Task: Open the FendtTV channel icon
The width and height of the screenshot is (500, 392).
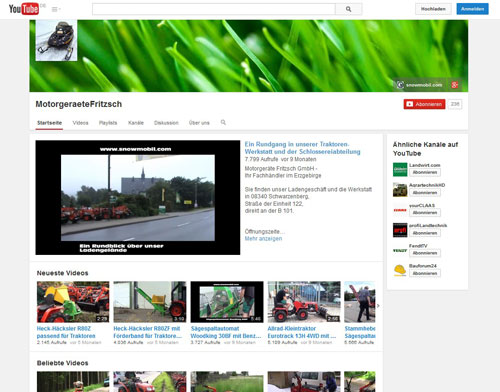Action: (x=400, y=250)
